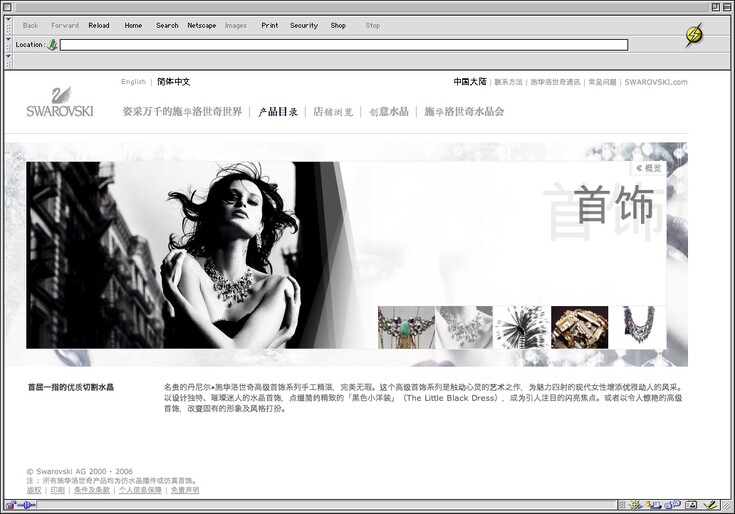Open 姿采万千的施华洛世奇世界 menu item
The width and height of the screenshot is (735, 514).
[182, 112]
